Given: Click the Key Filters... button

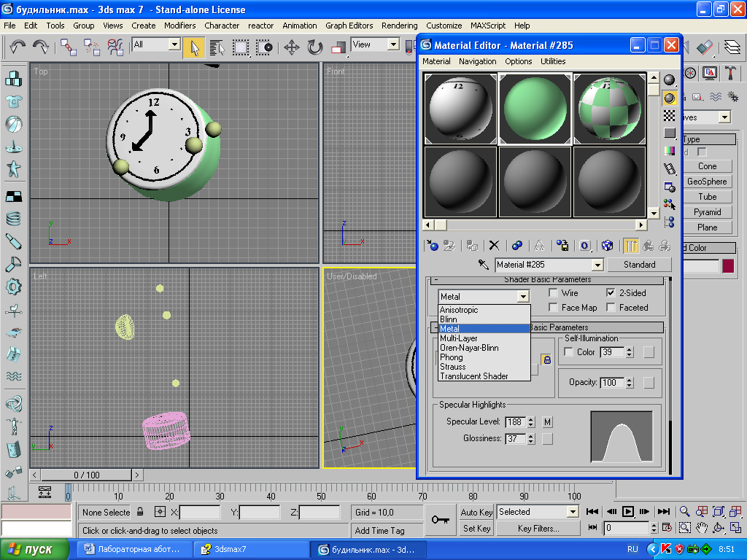Looking at the screenshot, I should pyautogui.click(x=538, y=529).
